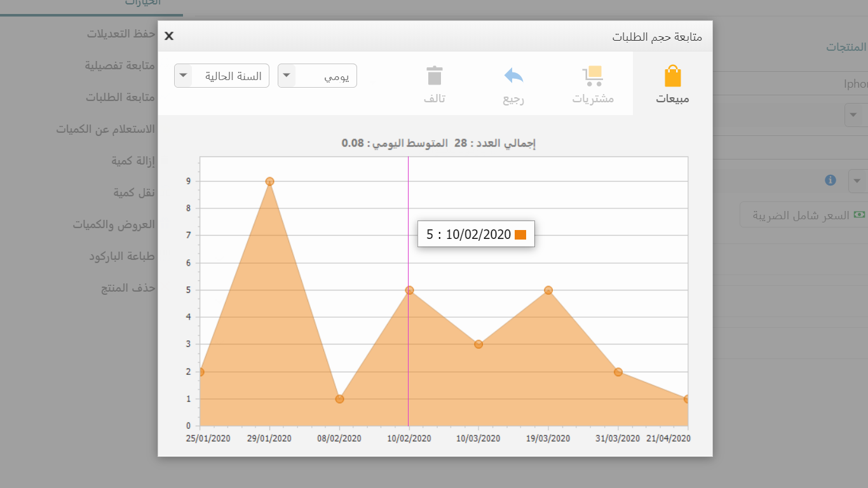
Task: Click the blue info icon
Action: pyautogui.click(x=830, y=180)
